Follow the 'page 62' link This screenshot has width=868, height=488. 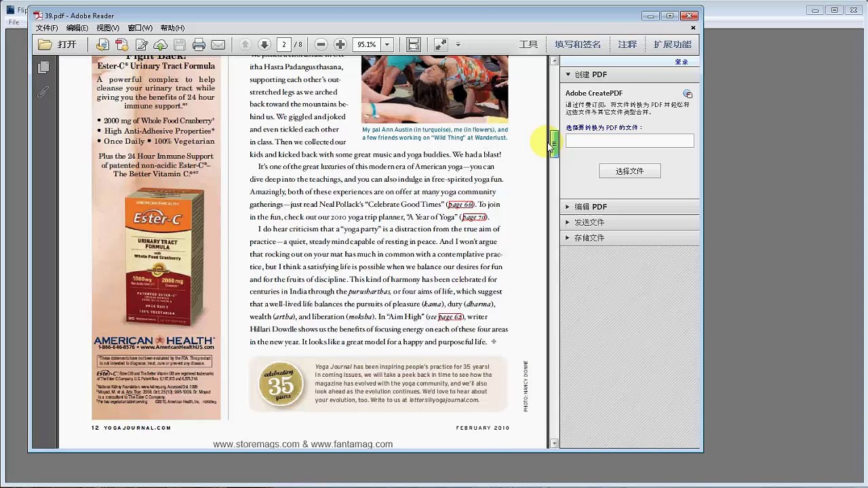pyautogui.click(x=450, y=317)
